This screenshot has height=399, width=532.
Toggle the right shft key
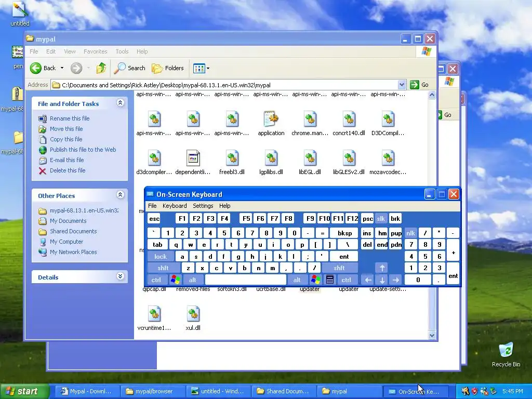coord(339,268)
